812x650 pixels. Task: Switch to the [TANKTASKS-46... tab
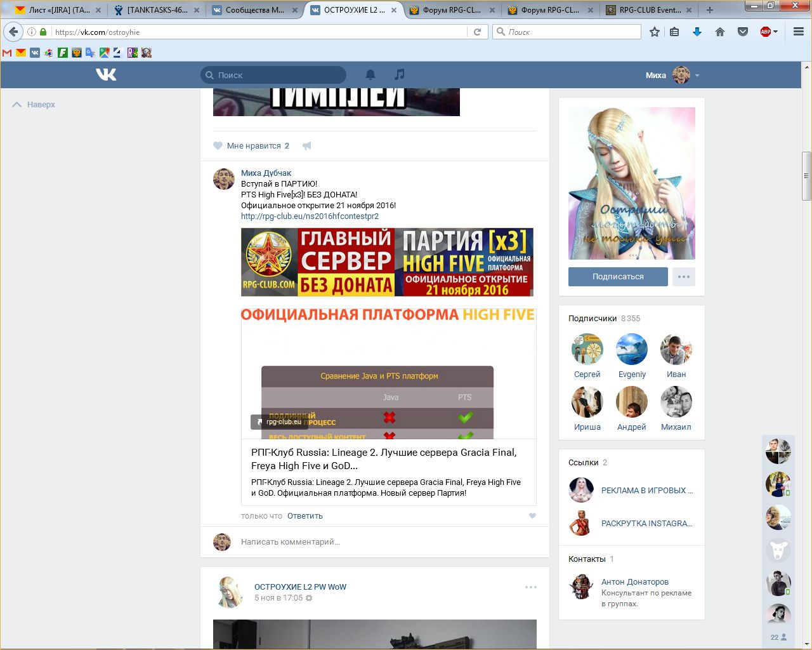(x=157, y=10)
